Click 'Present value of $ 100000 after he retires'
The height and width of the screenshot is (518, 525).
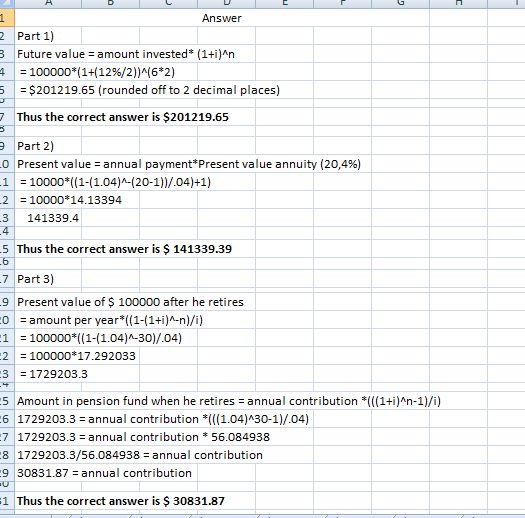pos(130,302)
